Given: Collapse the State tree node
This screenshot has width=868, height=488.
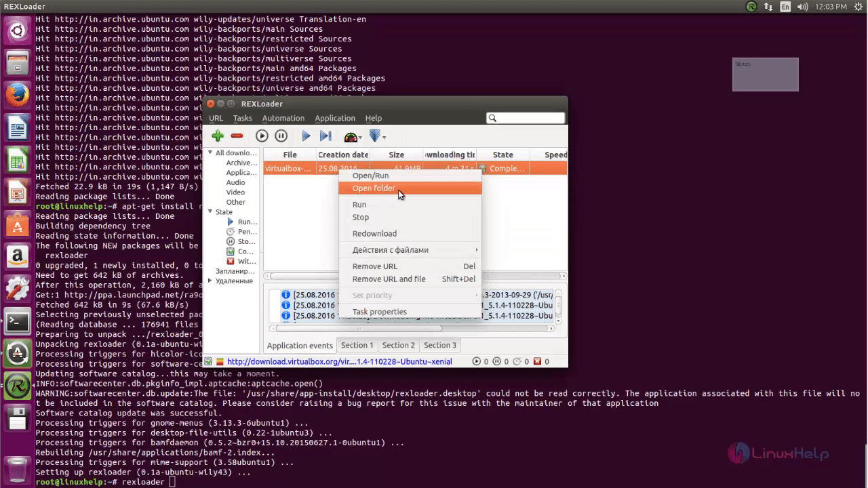Looking at the screenshot, I should 210,212.
